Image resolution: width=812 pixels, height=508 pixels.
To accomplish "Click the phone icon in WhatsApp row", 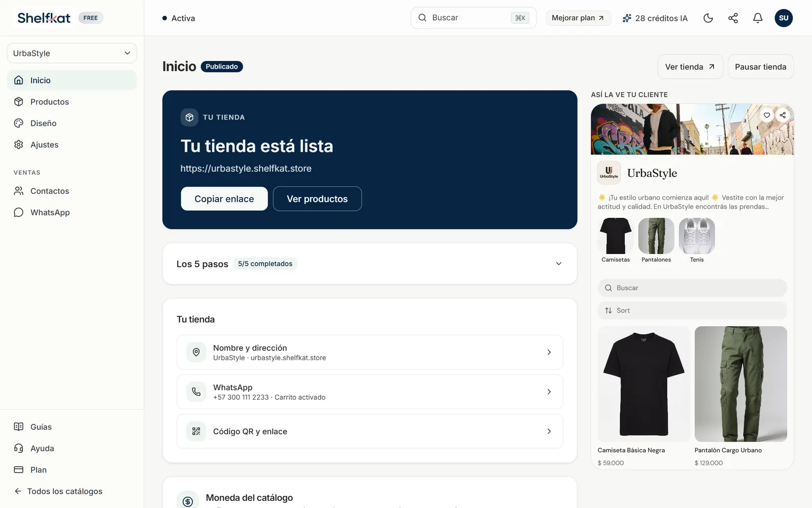I will tap(196, 392).
